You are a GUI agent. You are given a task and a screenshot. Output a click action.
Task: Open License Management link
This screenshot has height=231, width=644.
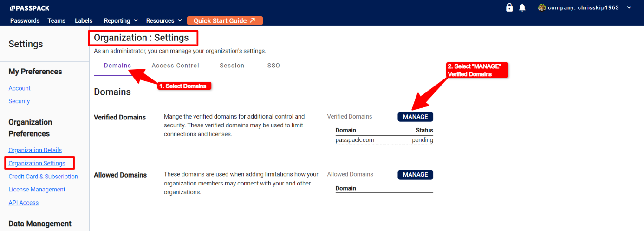click(x=37, y=190)
